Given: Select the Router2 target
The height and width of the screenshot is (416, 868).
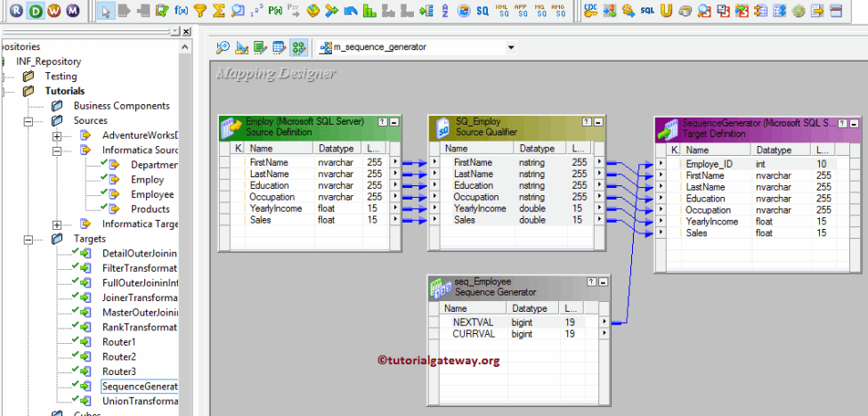Looking at the screenshot, I should [x=118, y=356].
